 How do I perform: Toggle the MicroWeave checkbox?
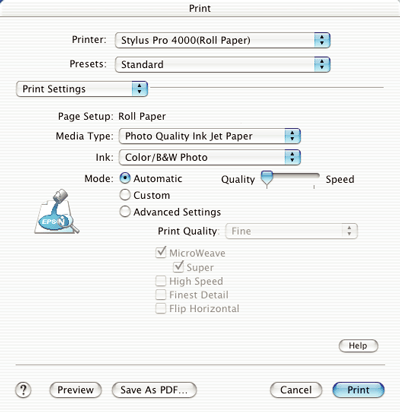[x=161, y=253]
